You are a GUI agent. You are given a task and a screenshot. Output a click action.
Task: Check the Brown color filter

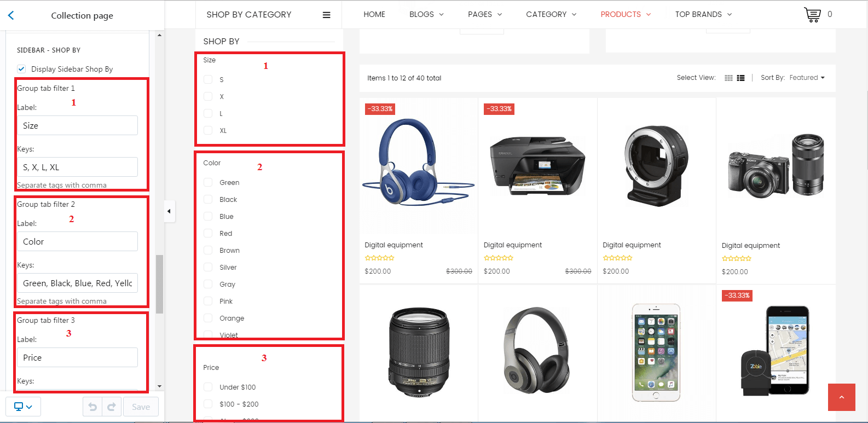point(208,250)
